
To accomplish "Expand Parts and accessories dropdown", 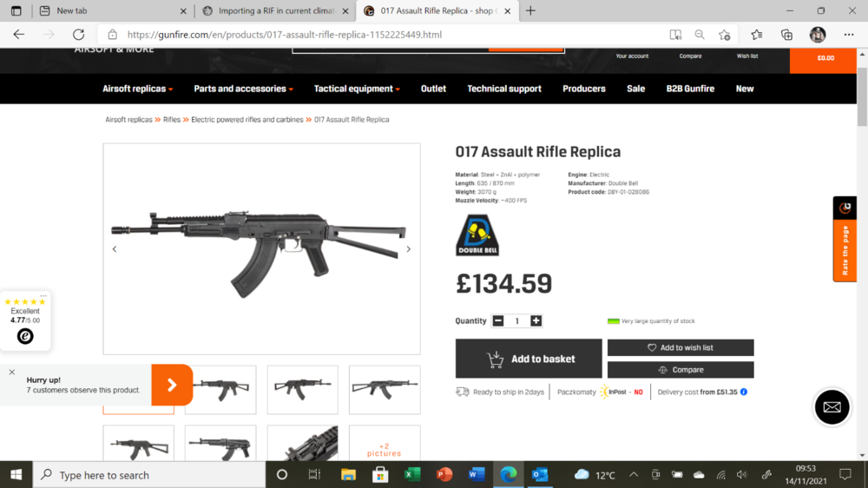I will [x=243, y=89].
